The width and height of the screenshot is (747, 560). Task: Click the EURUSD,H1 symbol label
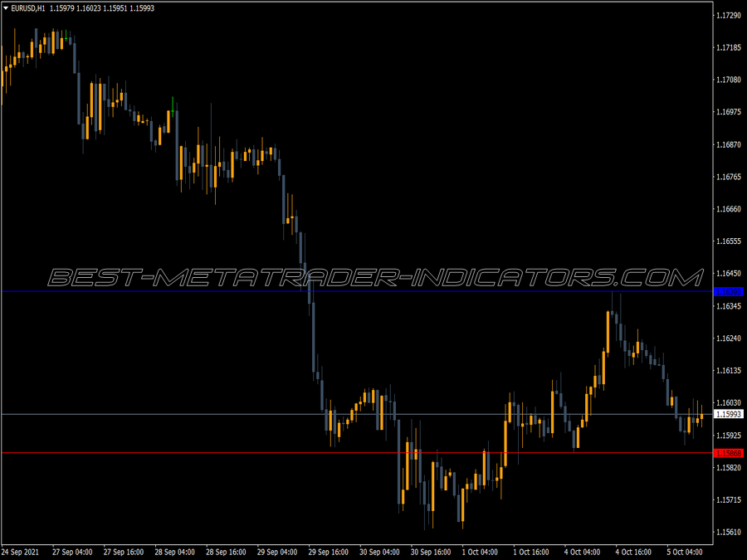[x=28, y=8]
